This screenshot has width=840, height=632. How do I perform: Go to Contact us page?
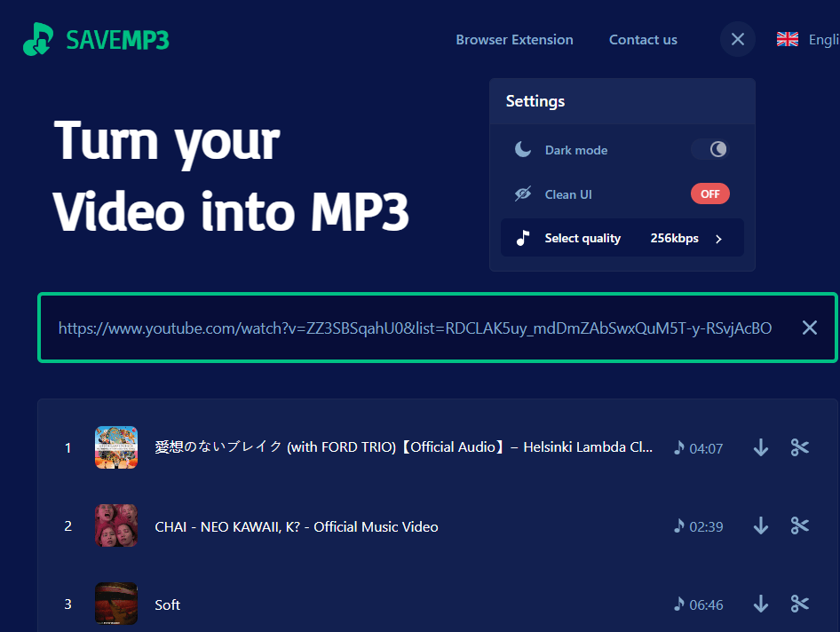(x=643, y=39)
